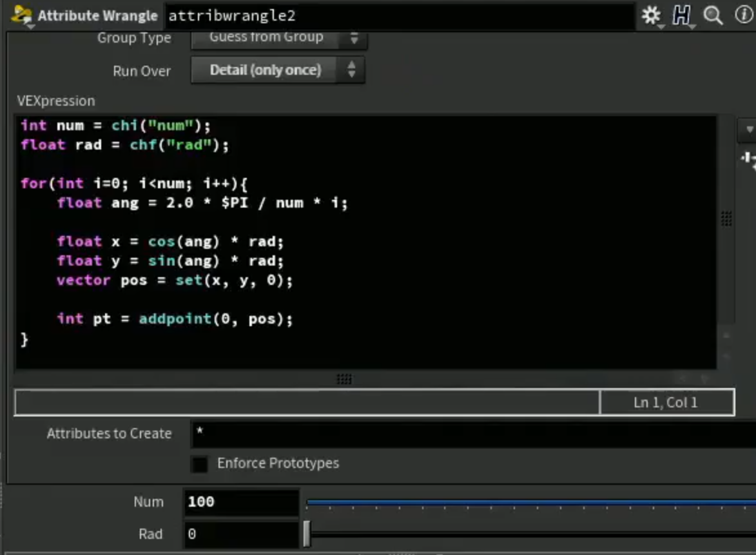This screenshot has width=756, height=555.
Task: Click the Houdini H help icon
Action: point(681,15)
